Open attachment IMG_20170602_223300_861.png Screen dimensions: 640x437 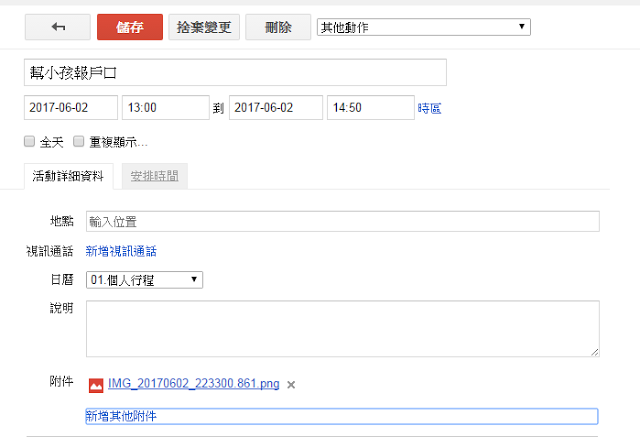pos(194,384)
